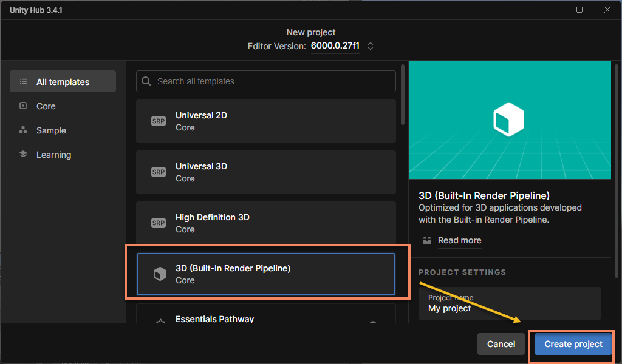The height and width of the screenshot is (364, 622).
Task: Switch to the Sample templates category
Action: [x=51, y=130]
